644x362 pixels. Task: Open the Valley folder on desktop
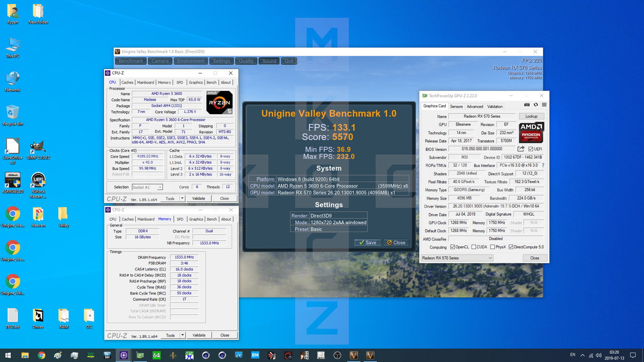pyautogui.click(x=63, y=217)
